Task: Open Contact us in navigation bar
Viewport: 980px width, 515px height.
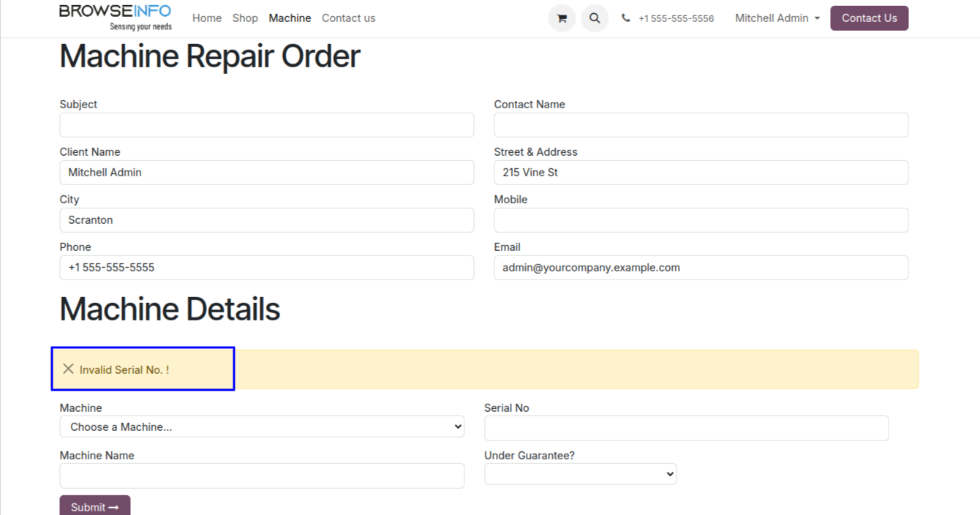Action: [348, 18]
